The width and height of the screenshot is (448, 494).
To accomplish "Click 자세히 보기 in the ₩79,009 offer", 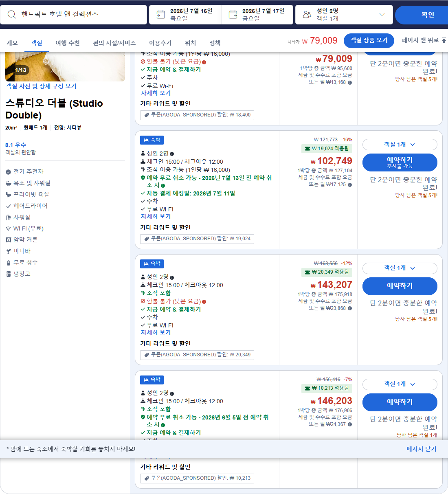I will point(156,93).
